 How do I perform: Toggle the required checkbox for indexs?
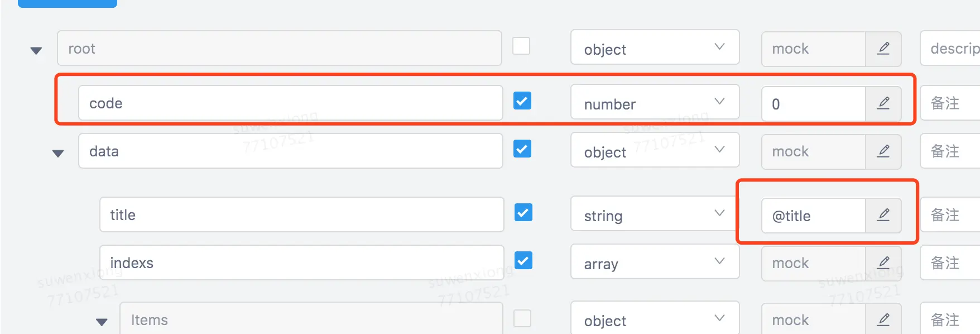tap(523, 261)
